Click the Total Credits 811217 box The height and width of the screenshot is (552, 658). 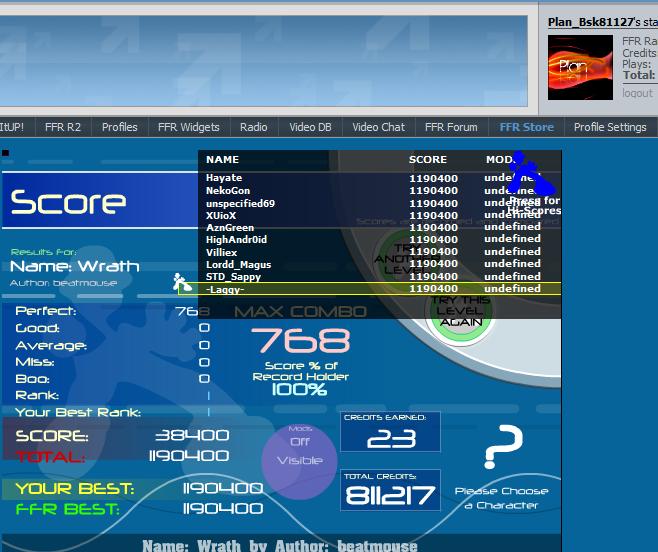(x=390, y=490)
